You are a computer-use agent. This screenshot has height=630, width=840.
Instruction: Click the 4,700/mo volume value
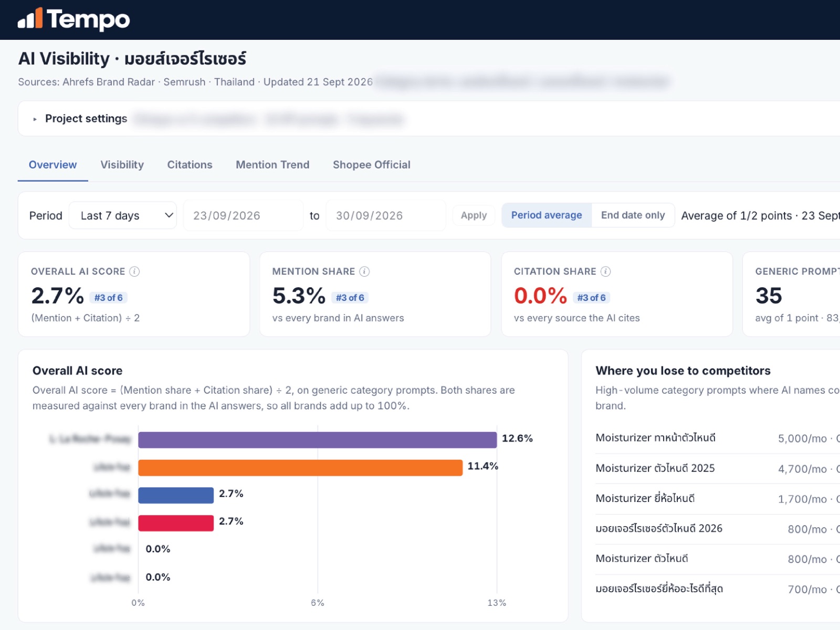(802, 469)
